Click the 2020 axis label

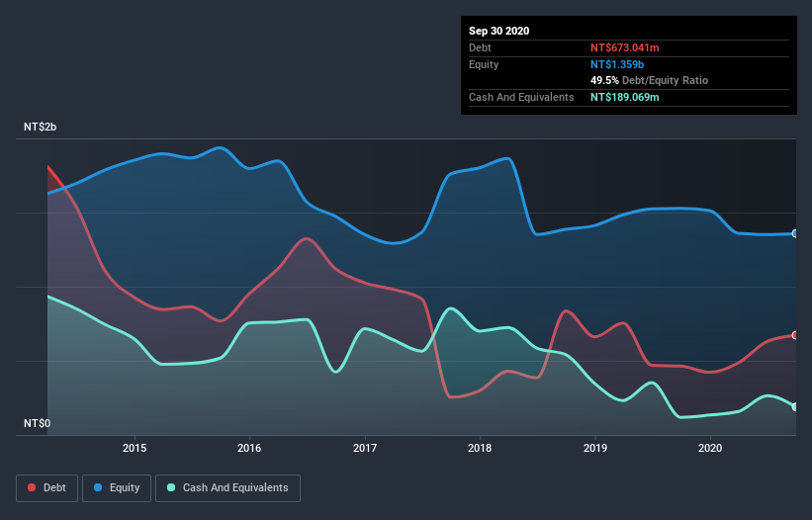pos(710,448)
